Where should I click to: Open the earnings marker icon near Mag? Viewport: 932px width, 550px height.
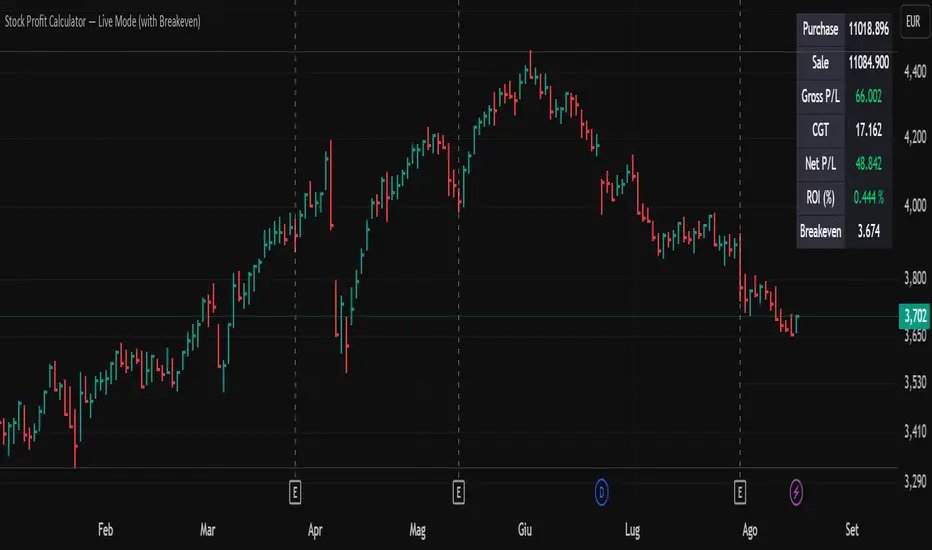coord(458,492)
